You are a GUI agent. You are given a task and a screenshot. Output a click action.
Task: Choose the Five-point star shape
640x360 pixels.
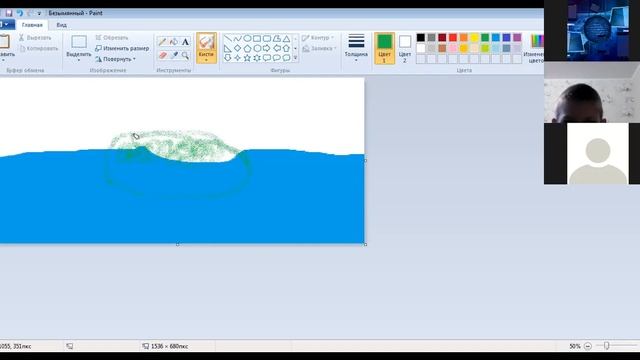247,58
